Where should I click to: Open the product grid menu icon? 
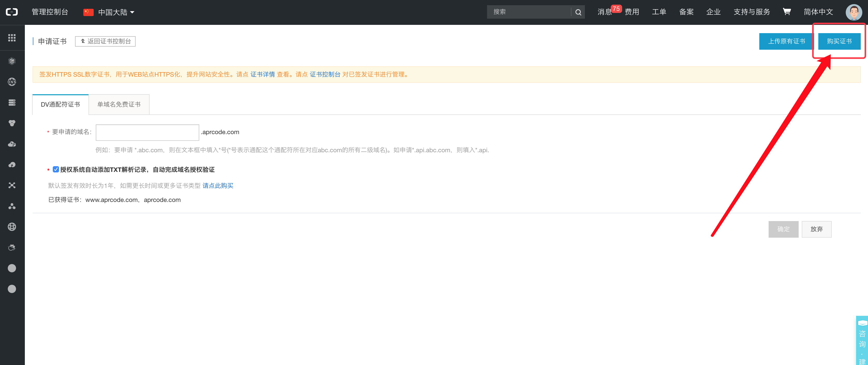click(12, 38)
